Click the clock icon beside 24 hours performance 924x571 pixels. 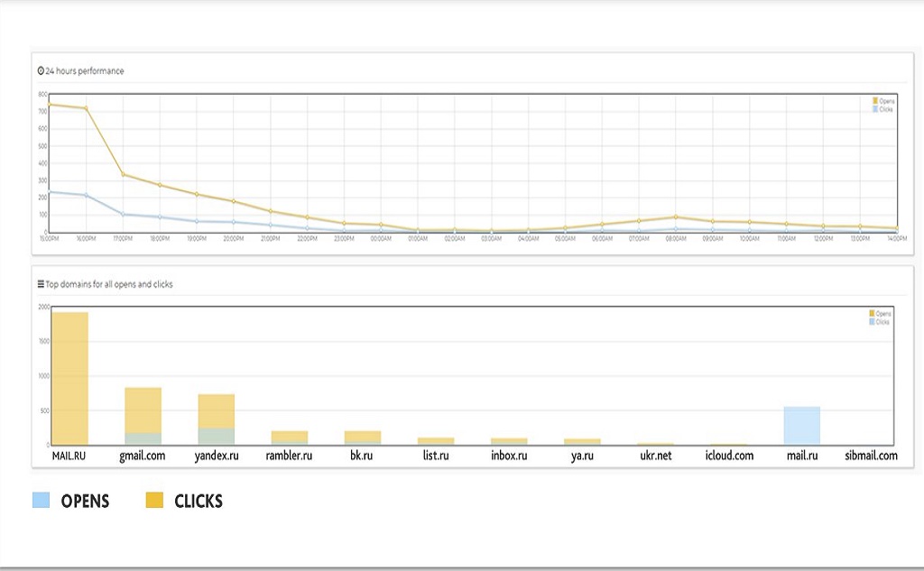coord(41,70)
